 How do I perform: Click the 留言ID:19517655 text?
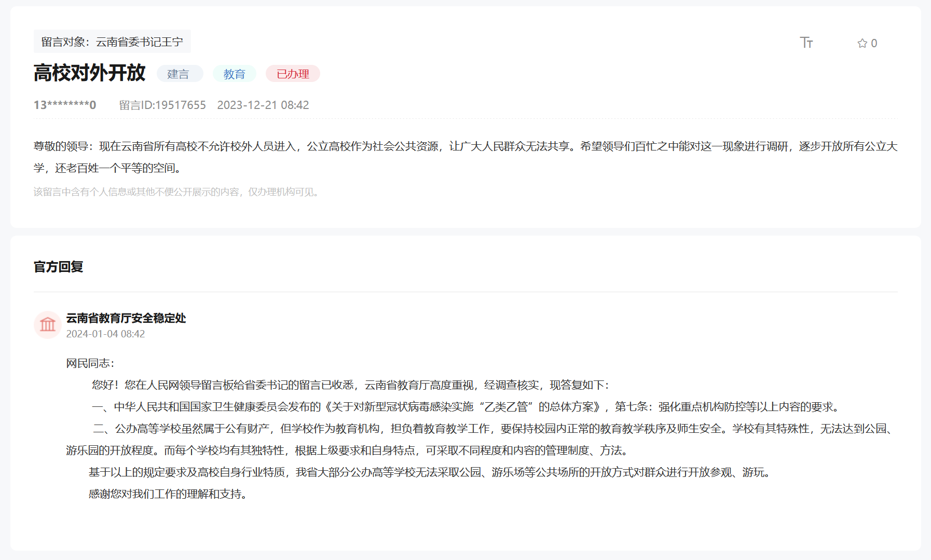(162, 105)
